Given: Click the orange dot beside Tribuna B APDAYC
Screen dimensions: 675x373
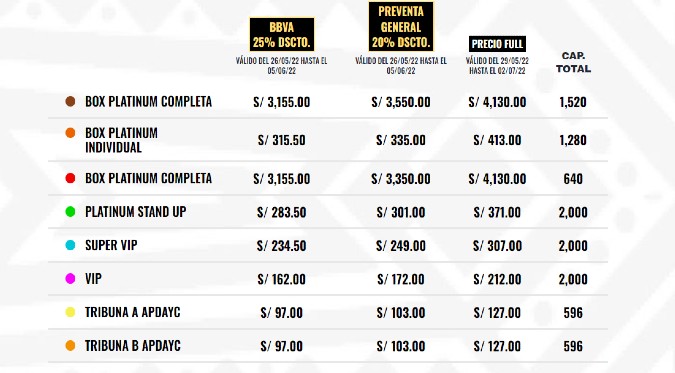Looking at the screenshot, I should tap(70, 345).
